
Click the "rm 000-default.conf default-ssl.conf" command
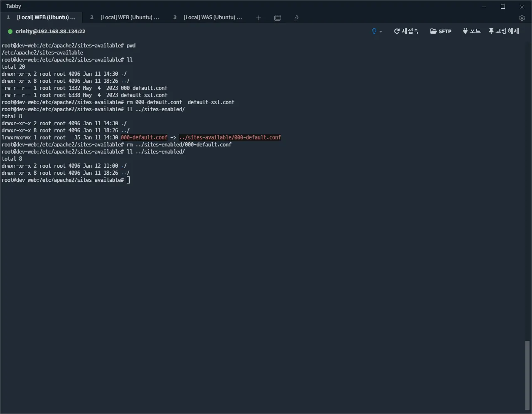(x=180, y=102)
